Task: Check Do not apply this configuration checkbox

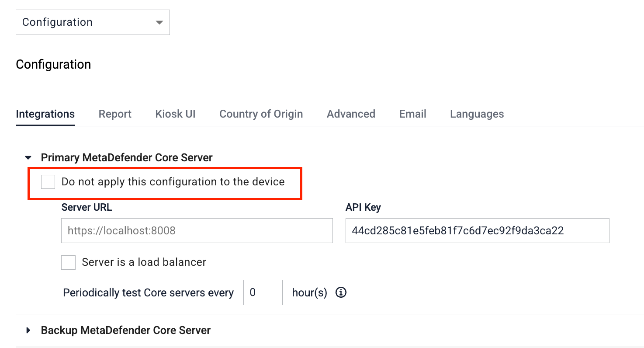Action: click(x=48, y=182)
